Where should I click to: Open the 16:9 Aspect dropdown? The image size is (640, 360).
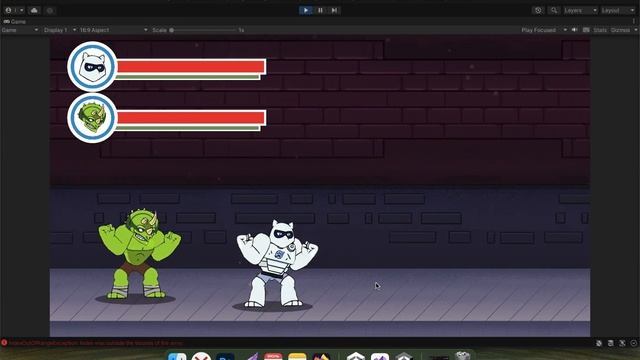click(x=113, y=30)
